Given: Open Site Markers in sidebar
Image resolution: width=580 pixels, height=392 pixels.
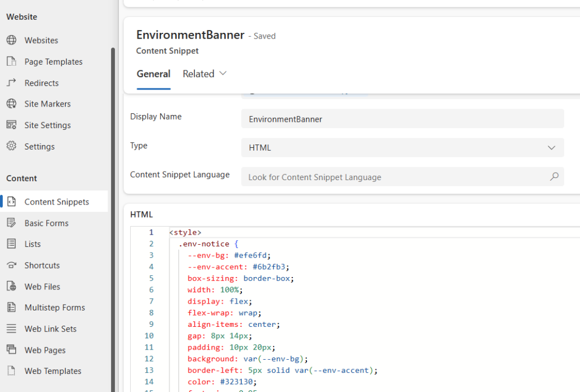Looking at the screenshot, I should [54, 104].
